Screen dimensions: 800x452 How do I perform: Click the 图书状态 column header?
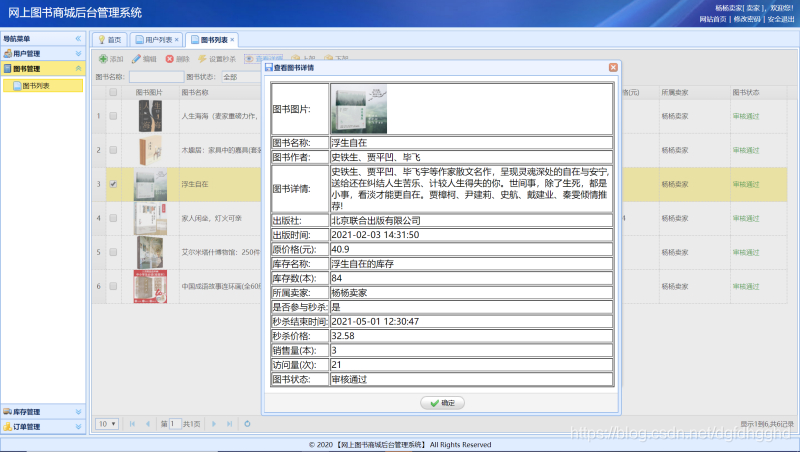(746, 92)
